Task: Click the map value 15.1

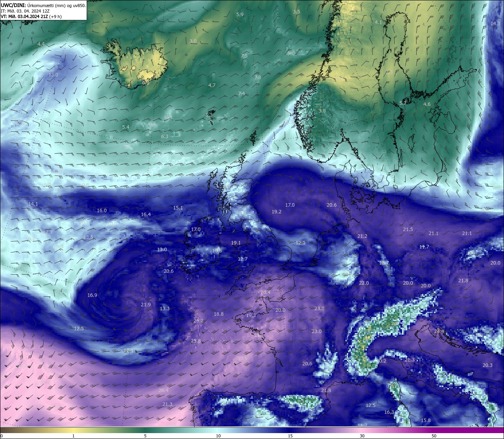Action: pos(178,208)
